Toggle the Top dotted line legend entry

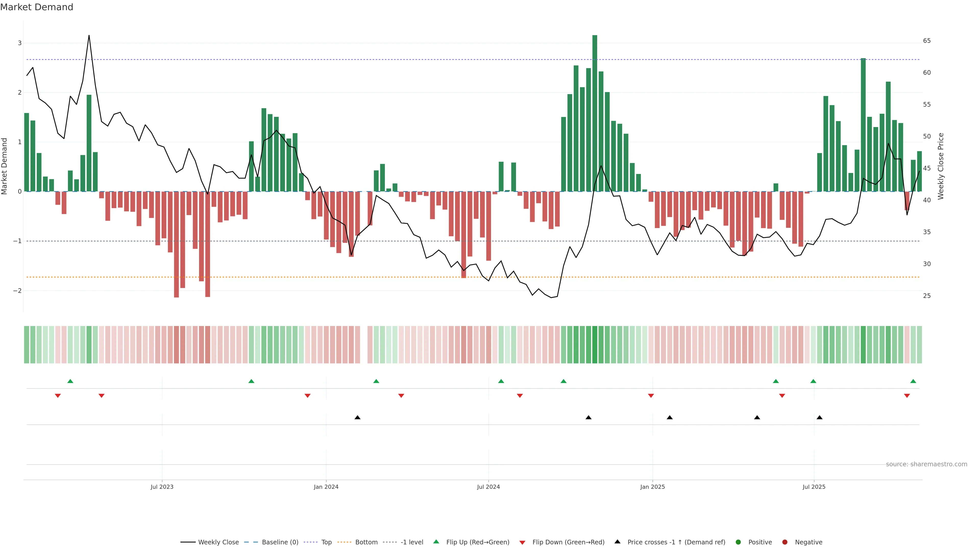(326, 542)
